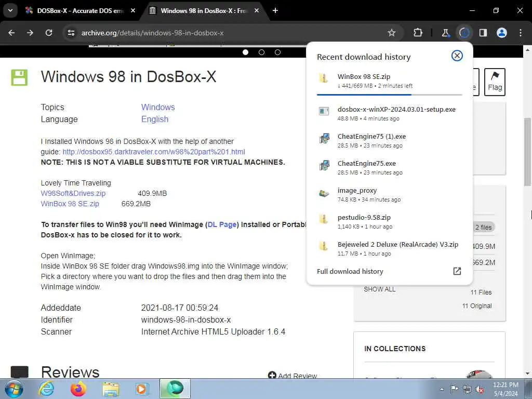Click the green floppy software item icon
The height and width of the screenshot is (399, 532).
coord(19,77)
